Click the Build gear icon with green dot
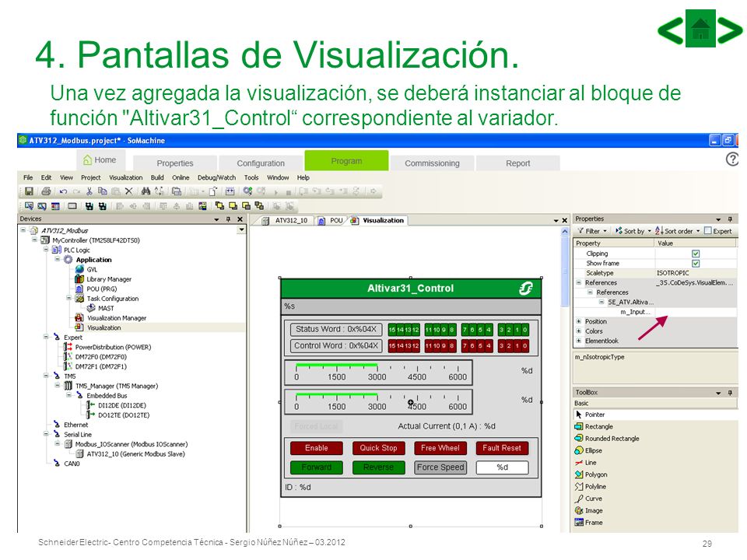This screenshot has height=560, width=747. pyautogui.click(x=247, y=191)
